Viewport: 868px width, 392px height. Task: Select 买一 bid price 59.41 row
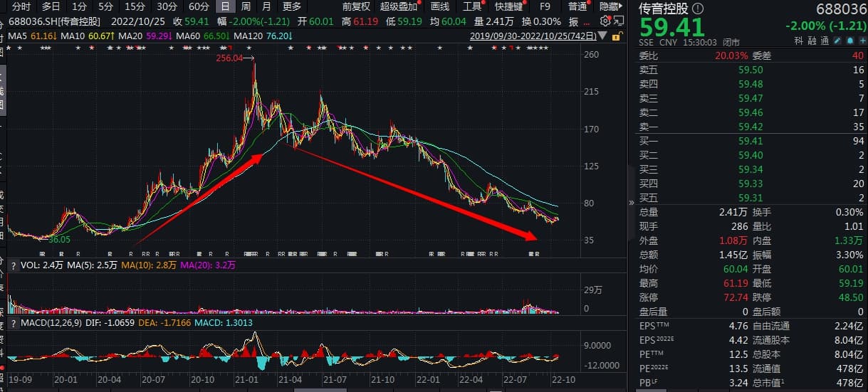pyautogui.click(x=752, y=141)
